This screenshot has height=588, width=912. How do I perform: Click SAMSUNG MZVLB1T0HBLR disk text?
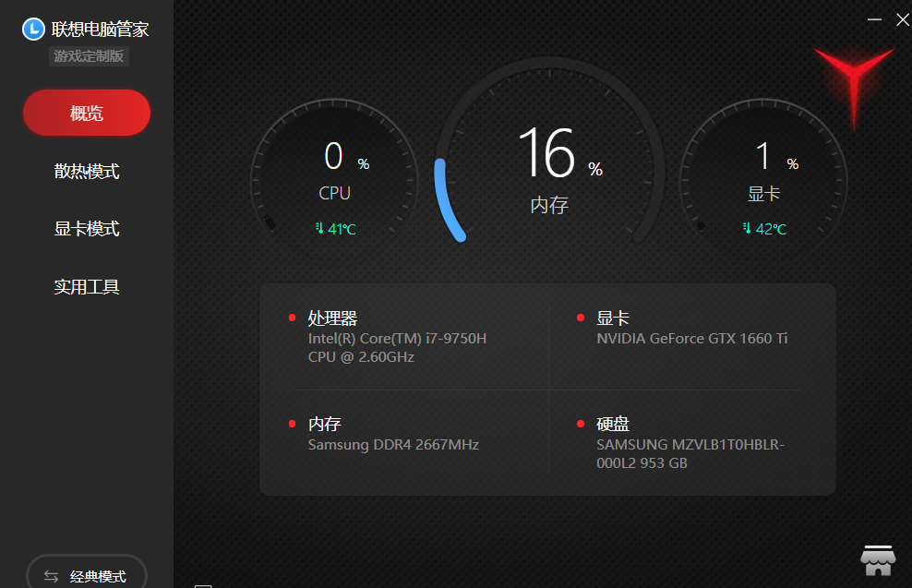click(x=690, y=453)
